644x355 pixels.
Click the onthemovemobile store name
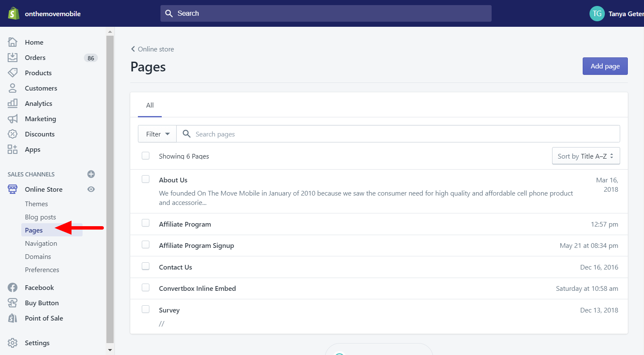pyautogui.click(x=53, y=14)
